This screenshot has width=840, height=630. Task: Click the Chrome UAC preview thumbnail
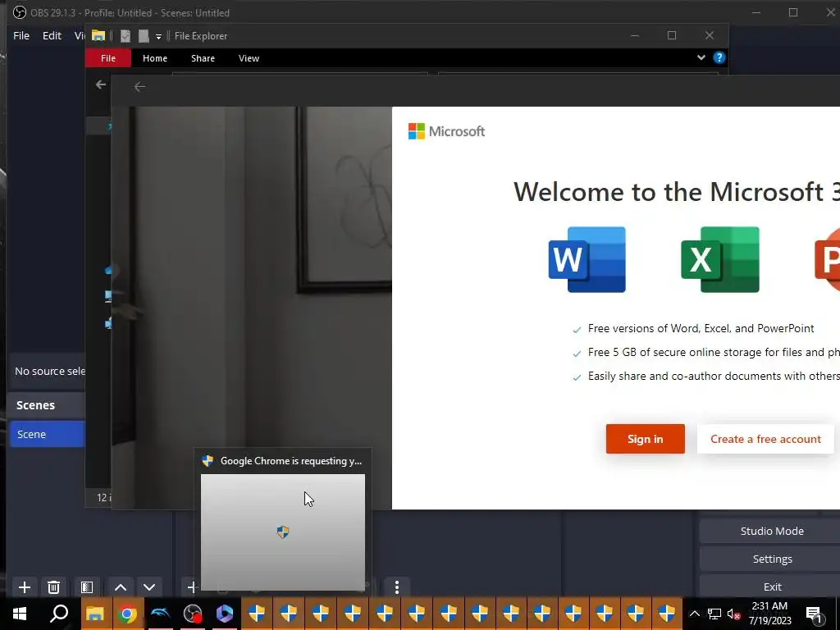click(283, 532)
